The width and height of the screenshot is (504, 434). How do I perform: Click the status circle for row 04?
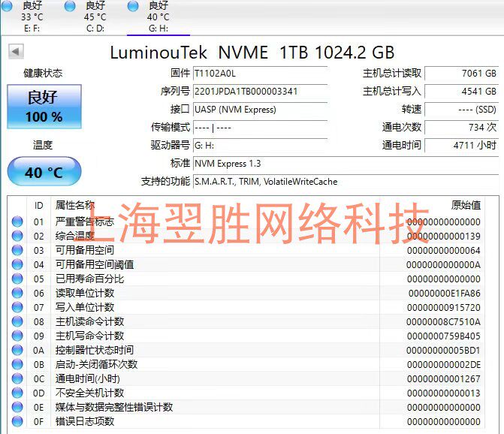pos(17,264)
